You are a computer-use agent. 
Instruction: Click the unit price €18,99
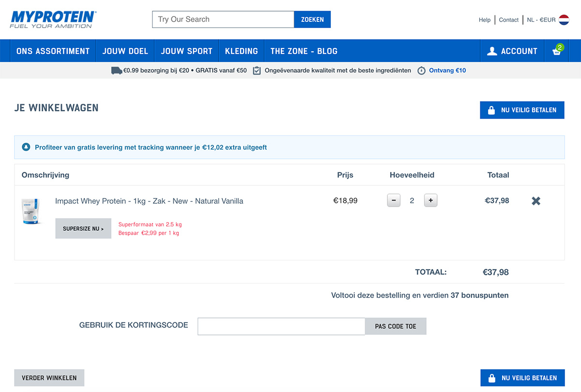coord(346,201)
